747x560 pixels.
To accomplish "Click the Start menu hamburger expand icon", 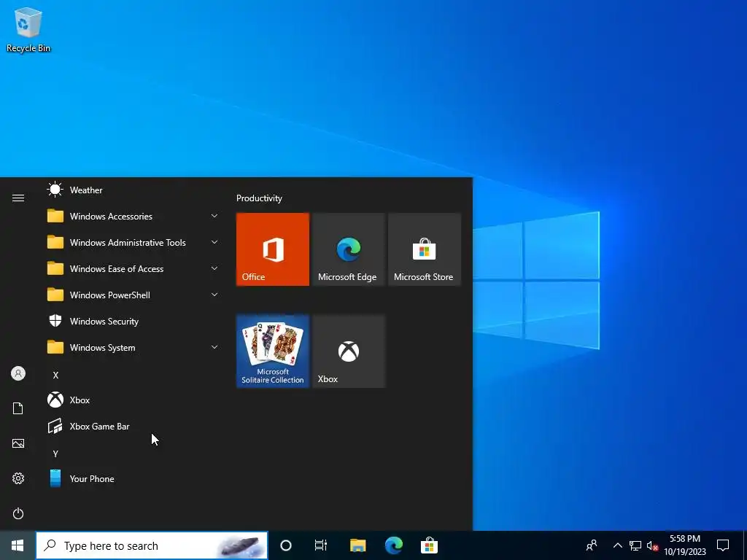I will (x=18, y=198).
